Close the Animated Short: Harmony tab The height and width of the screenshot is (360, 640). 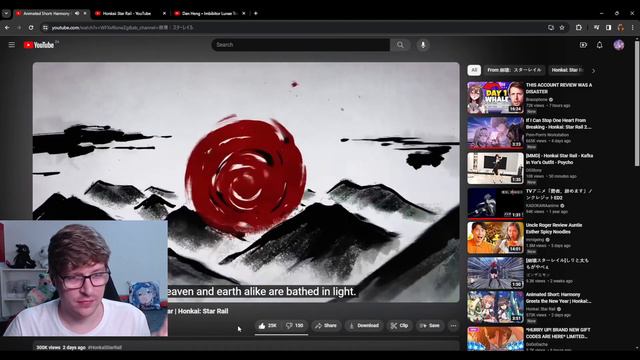click(85, 13)
